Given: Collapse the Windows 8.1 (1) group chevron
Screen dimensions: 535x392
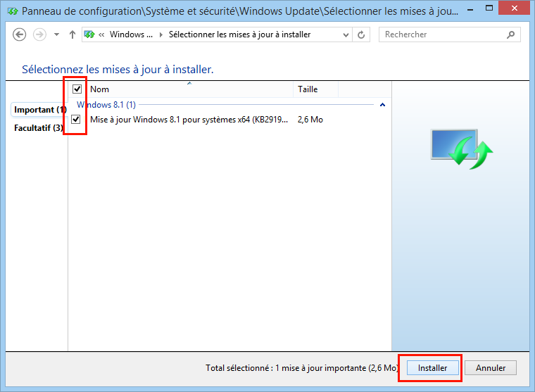Looking at the screenshot, I should (x=382, y=105).
